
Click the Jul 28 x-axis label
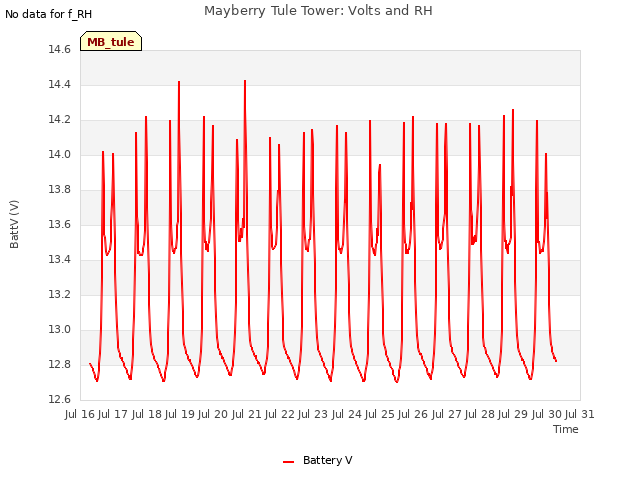(480, 414)
